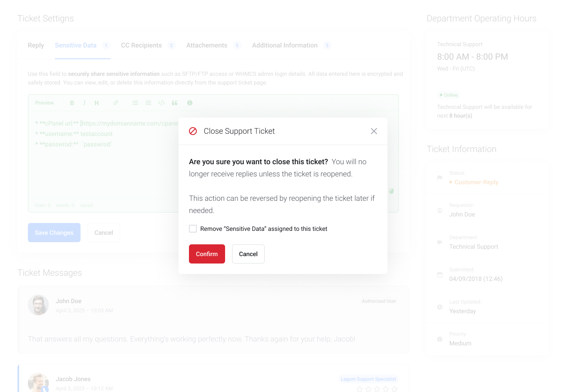Click the Save Changes button
The height and width of the screenshot is (392, 566).
[54, 233]
